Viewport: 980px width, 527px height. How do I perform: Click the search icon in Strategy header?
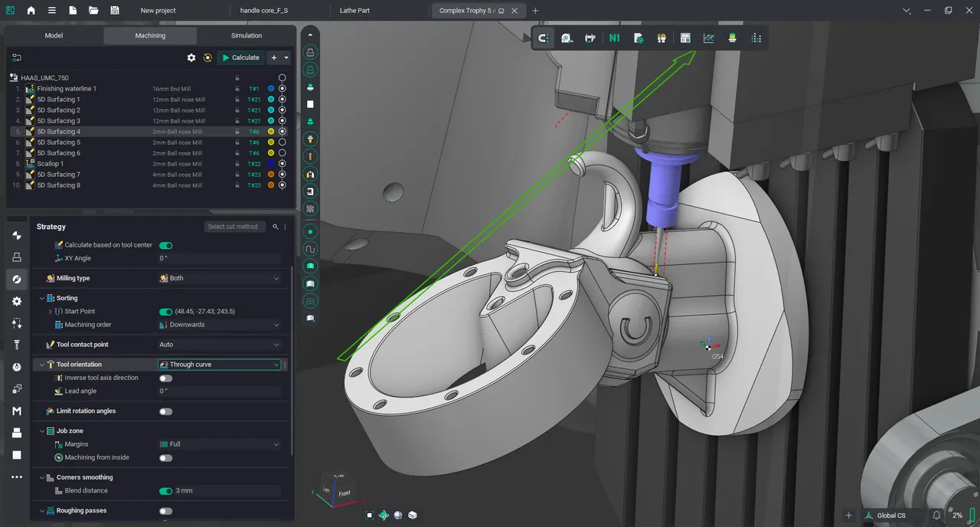(x=276, y=227)
